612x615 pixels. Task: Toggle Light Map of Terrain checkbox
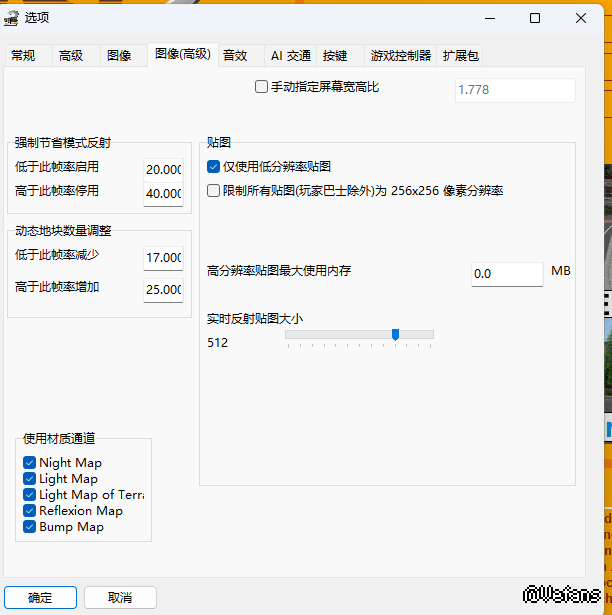(29, 495)
